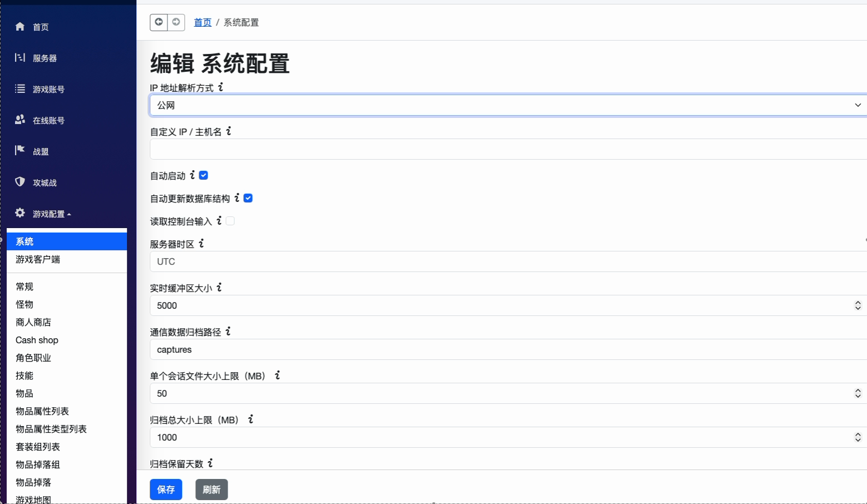Adjust 单个会话文件大小上限 stepper arrows

(858, 393)
